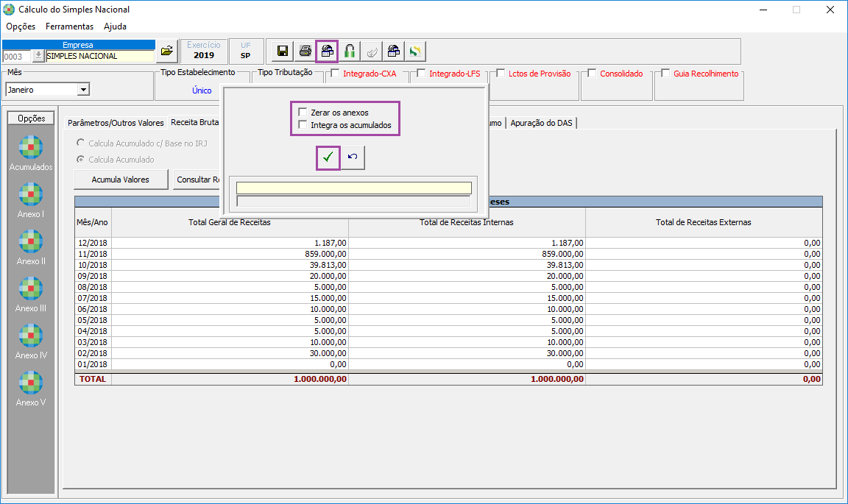Viewport: 848px width, 504px height.
Task: Click the greyed-out icon right of the padlock
Action: click(x=372, y=52)
